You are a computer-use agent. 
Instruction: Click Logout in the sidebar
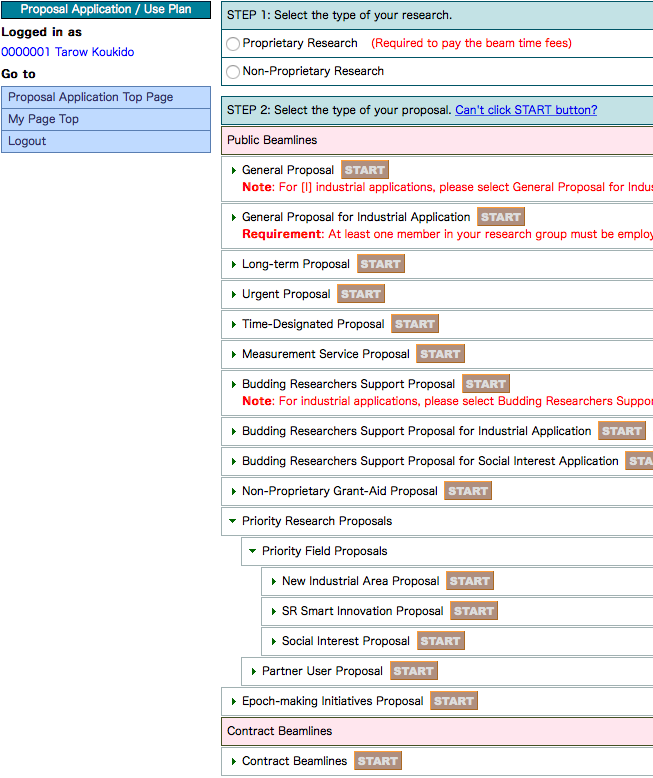27,141
